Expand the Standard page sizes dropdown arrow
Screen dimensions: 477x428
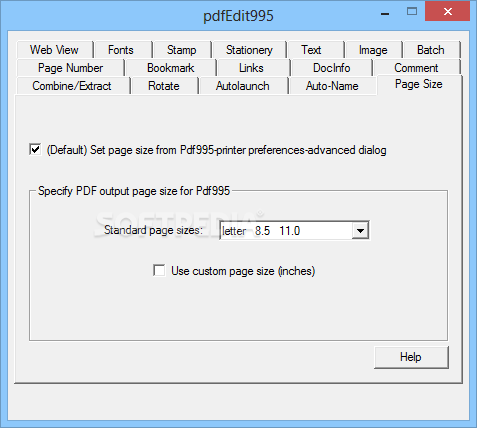pyautogui.click(x=360, y=230)
